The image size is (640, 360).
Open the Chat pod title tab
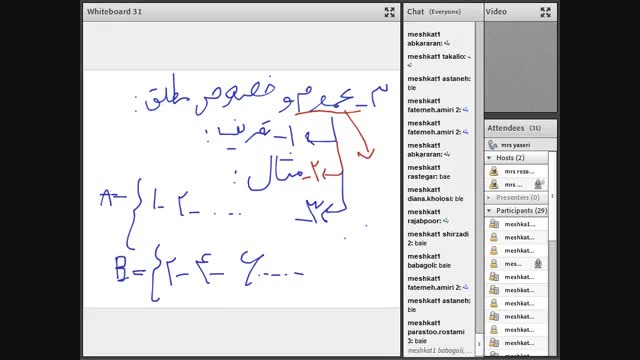click(x=416, y=12)
